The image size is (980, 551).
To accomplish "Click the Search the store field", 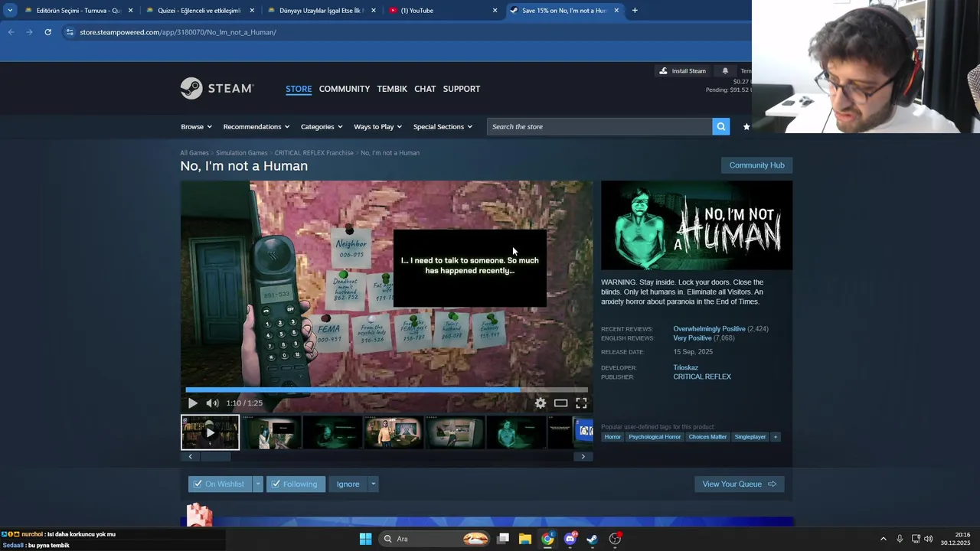I will pyautogui.click(x=599, y=126).
